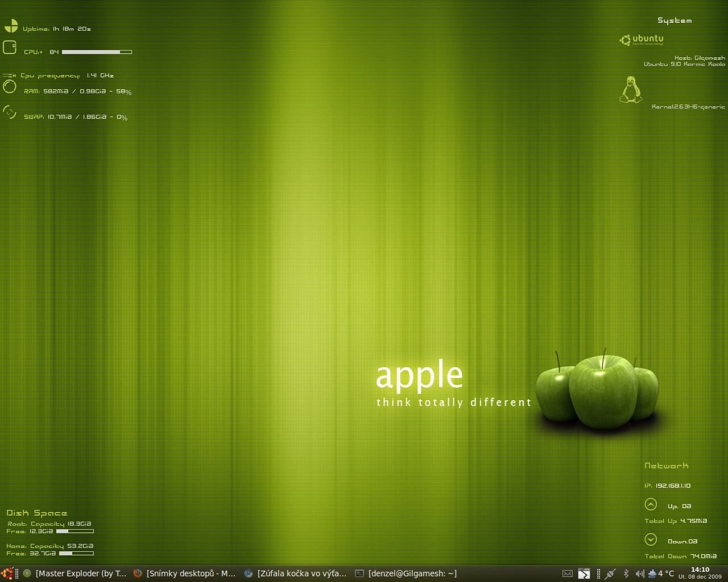Click the CPU square icon
The image size is (728, 582).
tap(10, 47)
